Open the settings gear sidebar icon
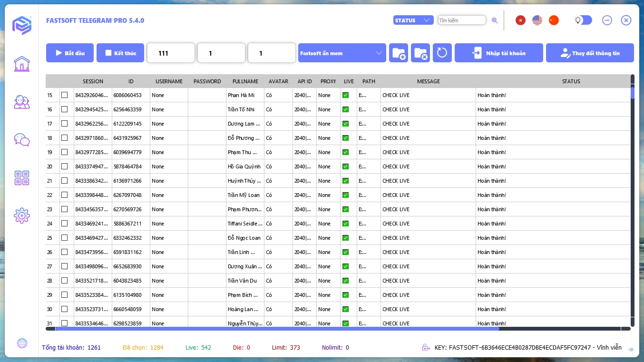The width and height of the screenshot is (644, 362). tap(22, 216)
